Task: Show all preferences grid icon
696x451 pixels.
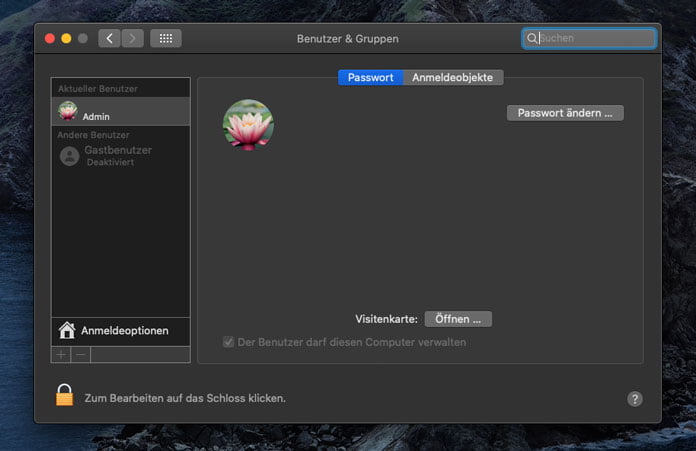Action: click(x=166, y=38)
